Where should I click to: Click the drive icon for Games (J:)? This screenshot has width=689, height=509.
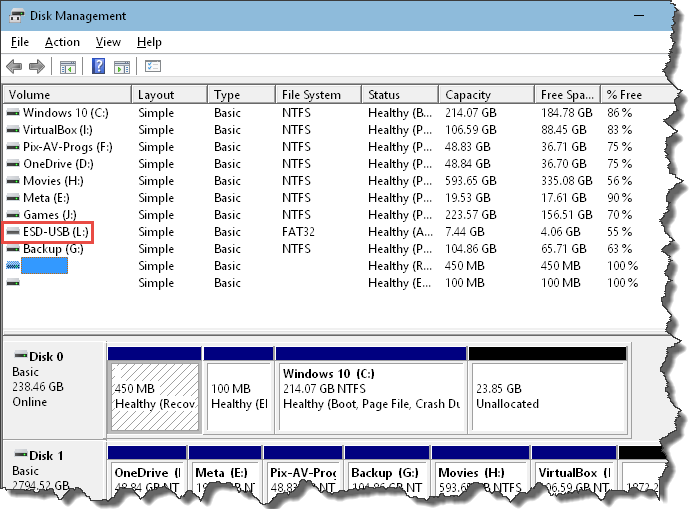click(x=13, y=215)
